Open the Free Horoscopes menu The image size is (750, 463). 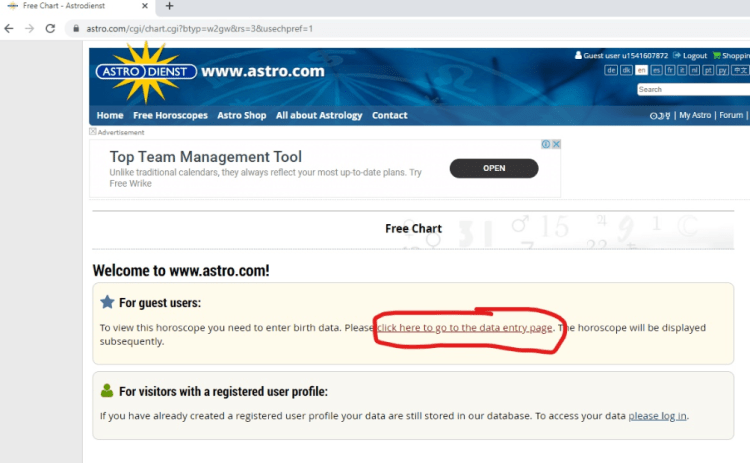coord(170,115)
